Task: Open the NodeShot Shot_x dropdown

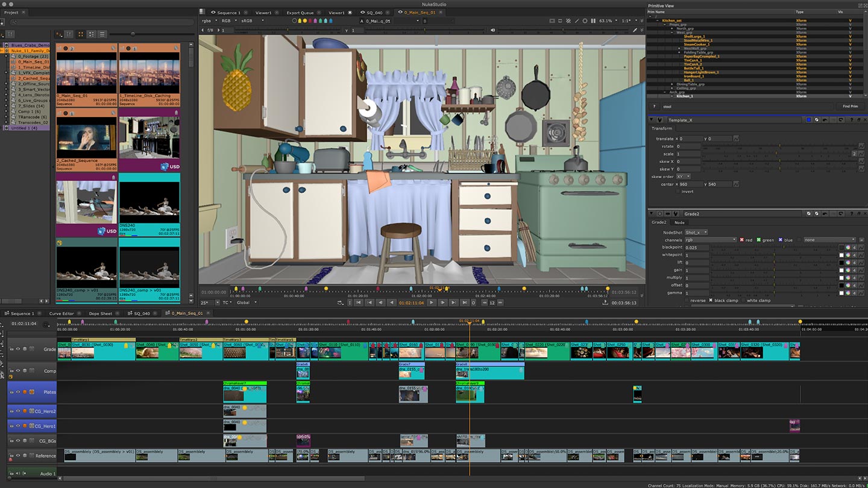Action: point(696,232)
